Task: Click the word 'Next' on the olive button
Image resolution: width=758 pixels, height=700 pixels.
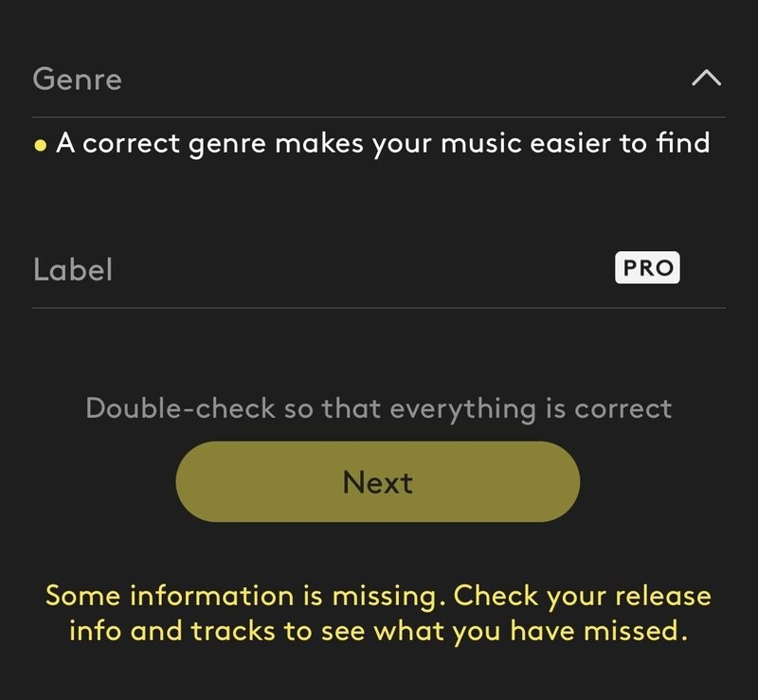Action: [x=377, y=482]
